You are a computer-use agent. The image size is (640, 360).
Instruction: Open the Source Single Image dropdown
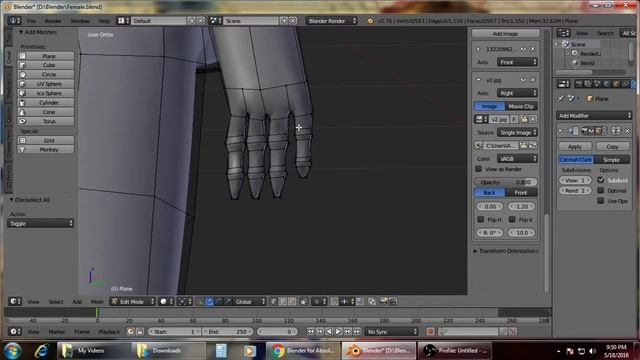(517, 133)
